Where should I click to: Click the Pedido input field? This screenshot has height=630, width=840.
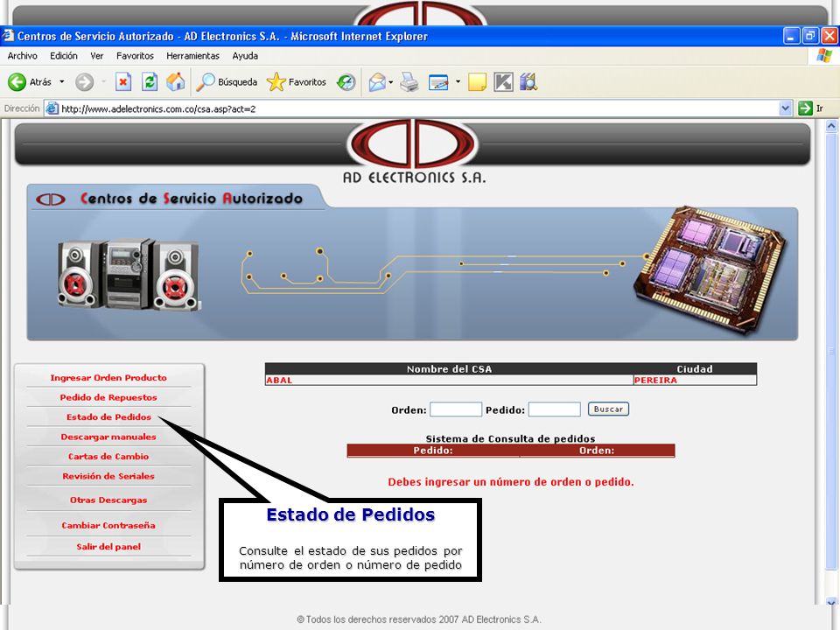point(555,409)
